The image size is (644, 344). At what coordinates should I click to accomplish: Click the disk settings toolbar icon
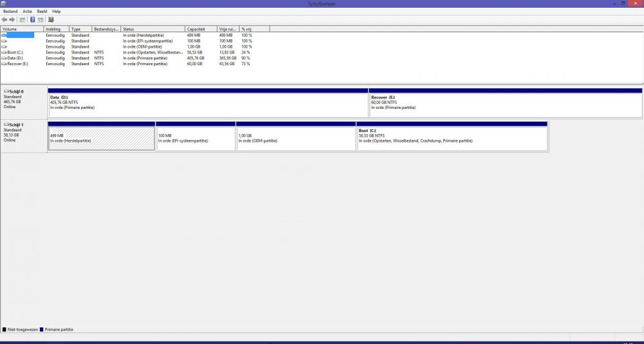[x=51, y=19]
